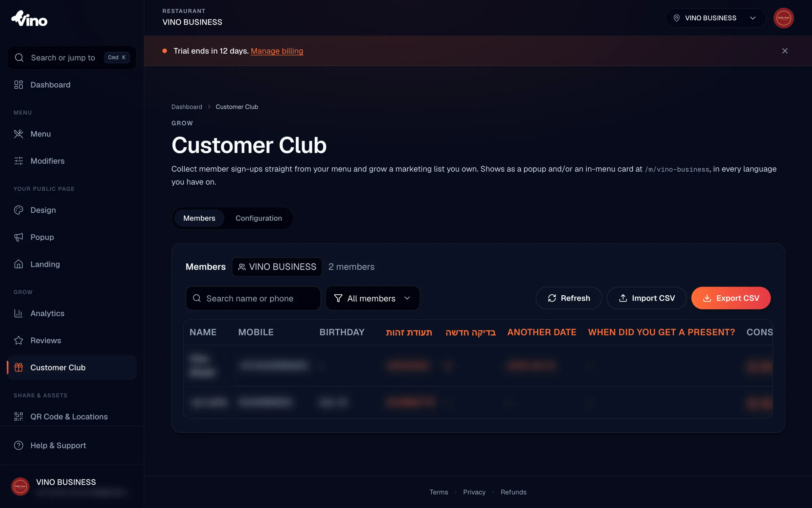This screenshot has height=508, width=812.
Task: Click Dashboard in the breadcrumb
Action: click(x=187, y=107)
